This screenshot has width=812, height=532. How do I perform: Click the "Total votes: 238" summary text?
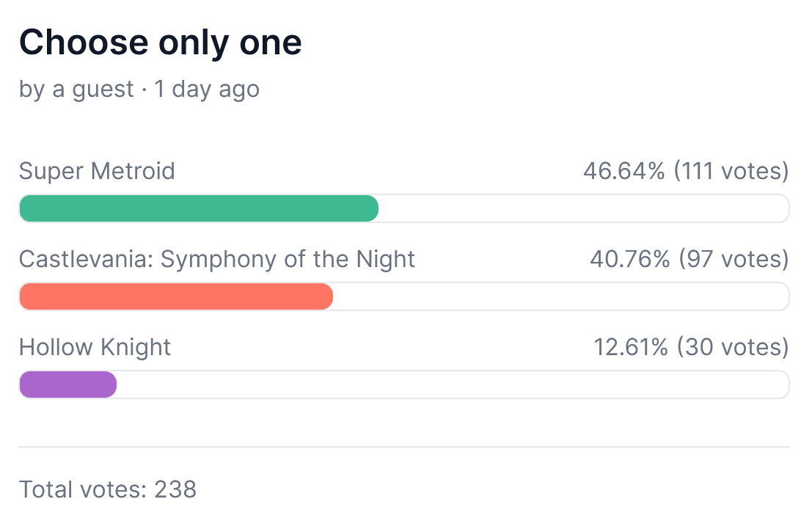tap(108, 489)
